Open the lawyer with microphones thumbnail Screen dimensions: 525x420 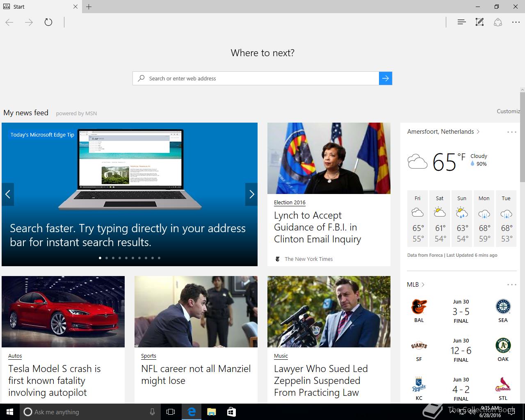pos(329,312)
